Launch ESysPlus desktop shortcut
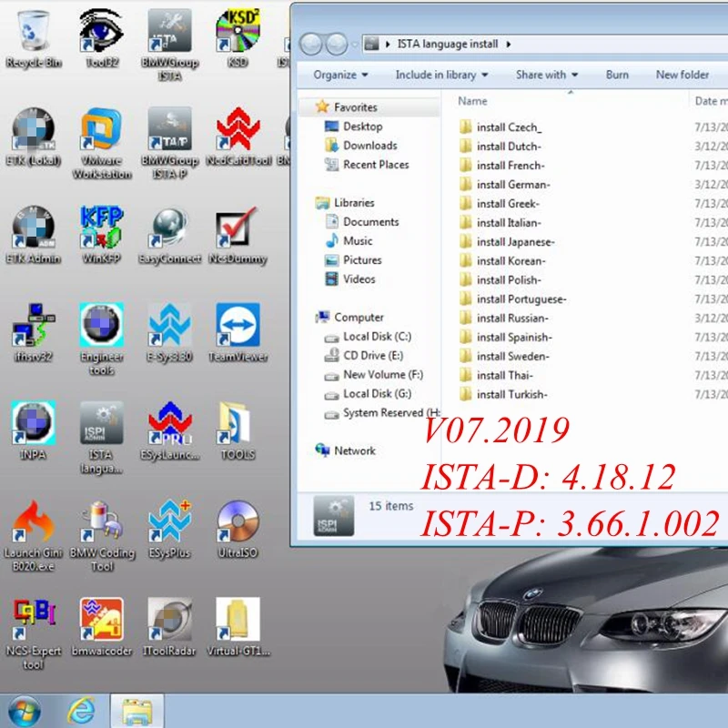The height and width of the screenshot is (728, 728). (169, 531)
